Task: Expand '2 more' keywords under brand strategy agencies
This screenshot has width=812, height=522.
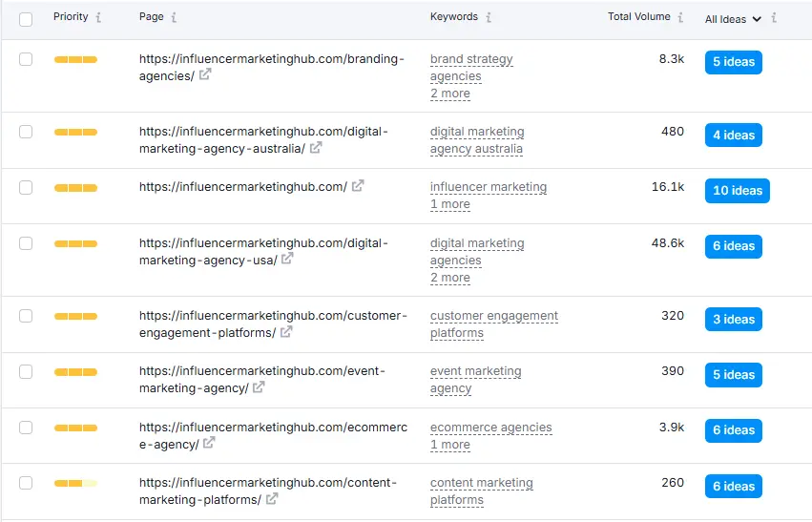Action: coord(449,94)
